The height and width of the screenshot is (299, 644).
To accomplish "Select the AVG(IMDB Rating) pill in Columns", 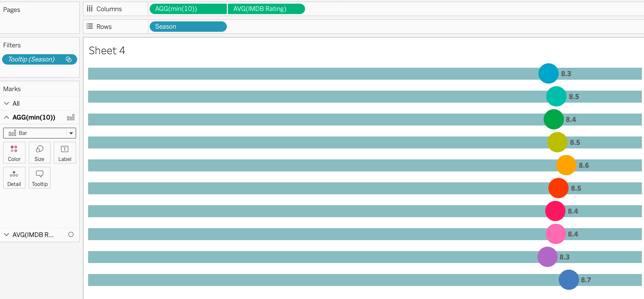I will point(266,9).
